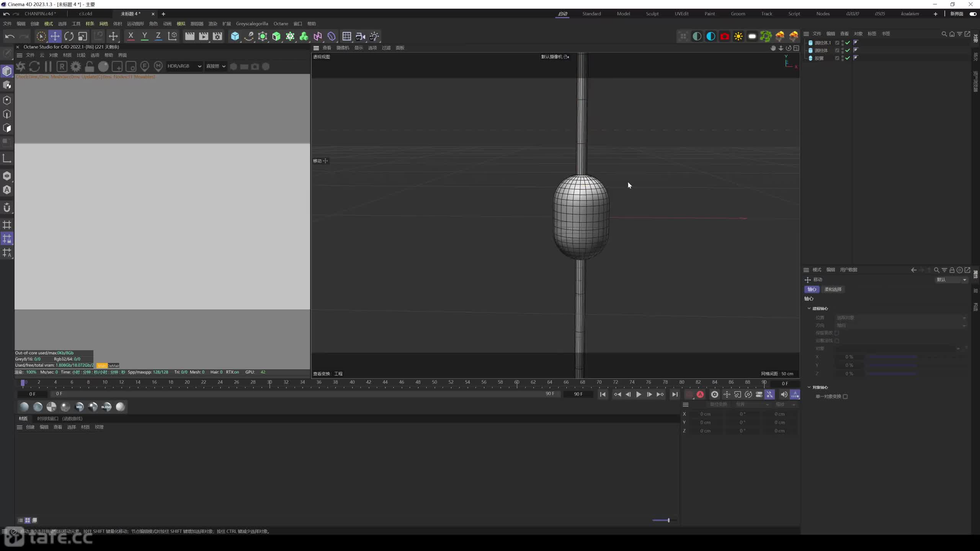Click frame 30 on the timeline ruler
980x551 pixels.
pos(269,382)
